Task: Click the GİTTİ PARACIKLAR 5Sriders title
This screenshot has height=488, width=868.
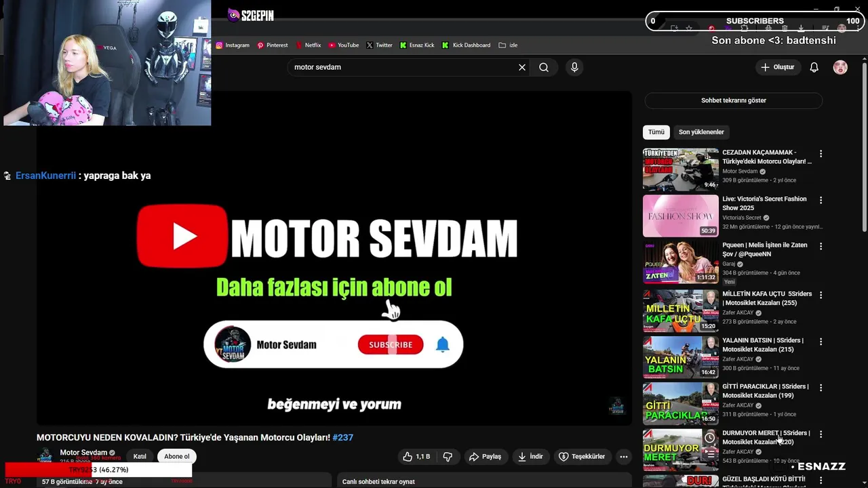Action: [x=766, y=391]
